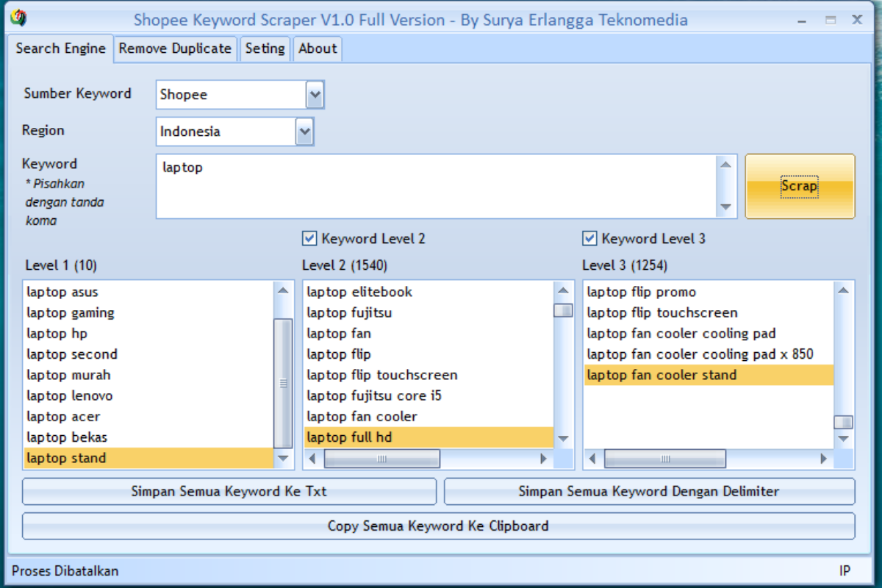Toggle the Keyword Level 2 checkbox

pos(309,238)
